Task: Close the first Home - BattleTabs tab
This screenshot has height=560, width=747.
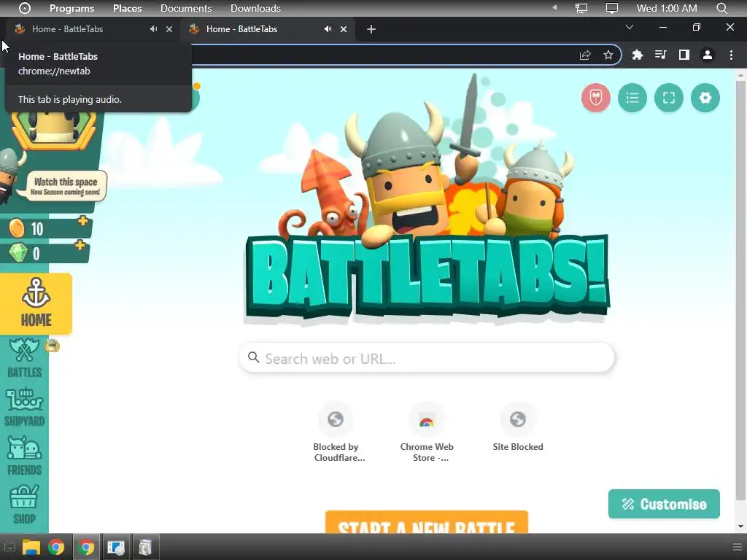Action: [x=169, y=29]
